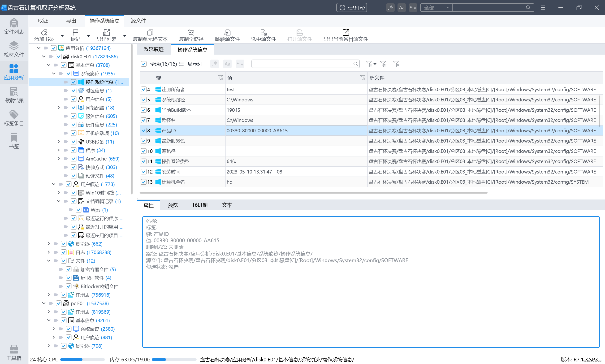The width and height of the screenshot is (605, 364).
Task: Open the 全部 search scope dropdown
Action: pyautogui.click(x=436, y=8)
